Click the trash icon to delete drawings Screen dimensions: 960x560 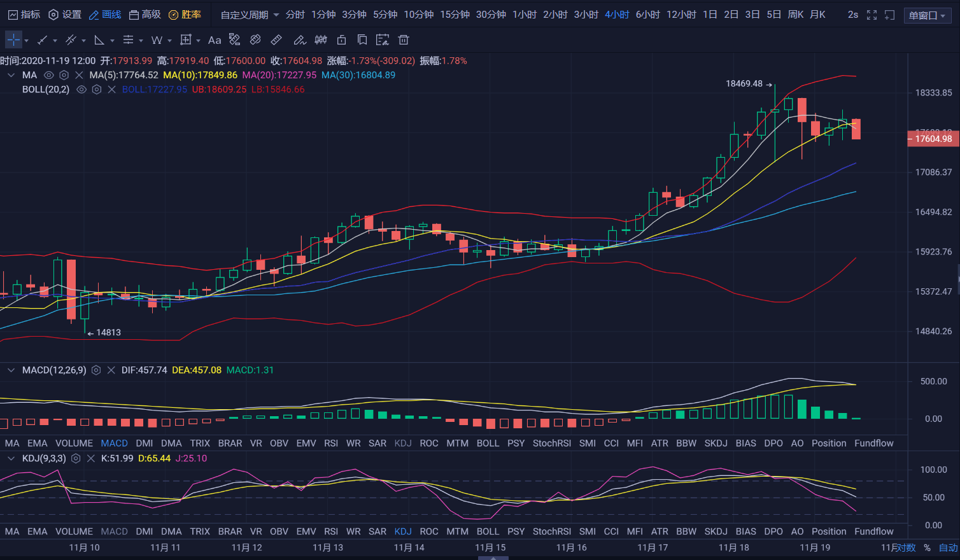coord(403,40)
